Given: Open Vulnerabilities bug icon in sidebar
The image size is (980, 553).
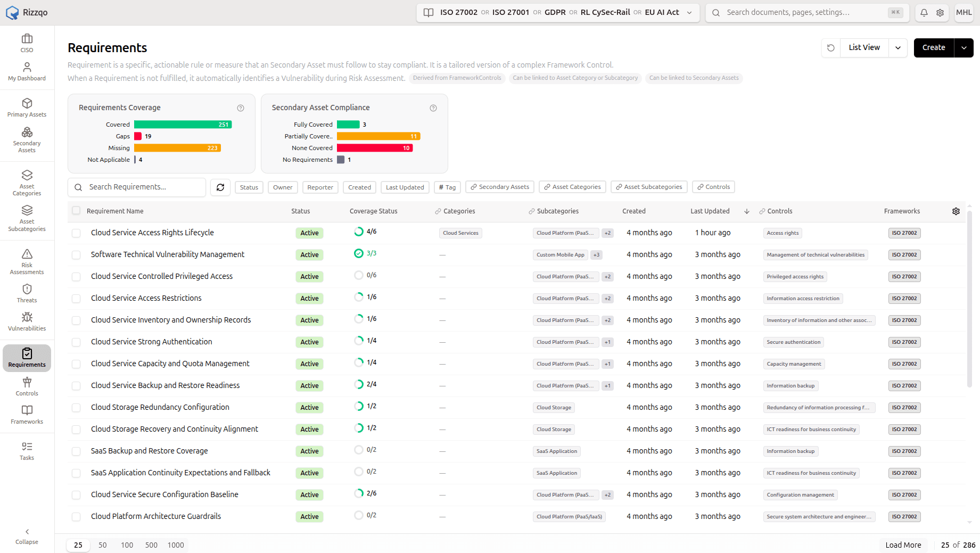Looking at the screenshot, I should click(27, 317).
